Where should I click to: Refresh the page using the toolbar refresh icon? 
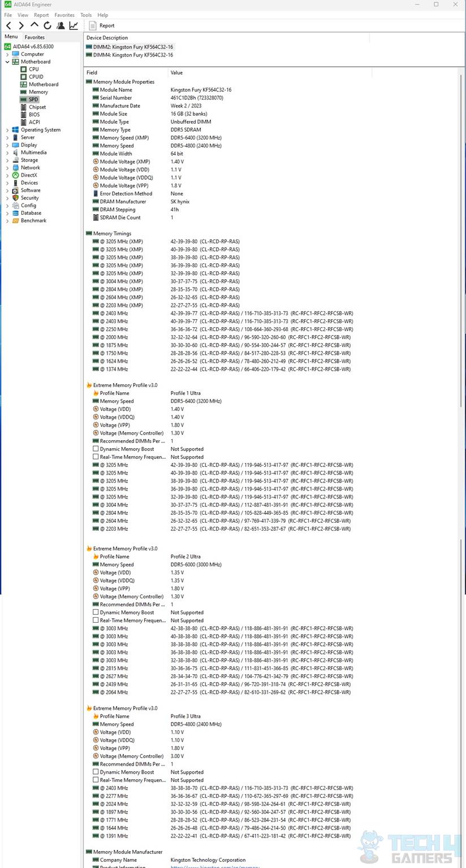[48, 25]
